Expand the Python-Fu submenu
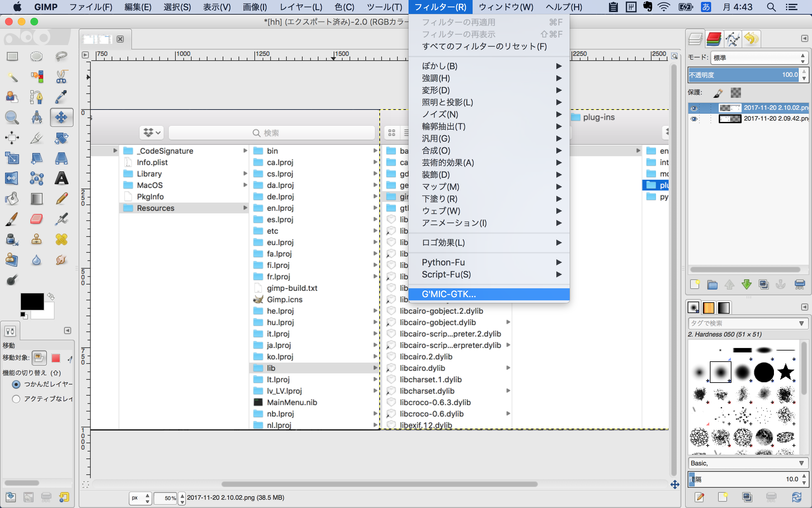Image resolution: width=812 pixels, height=508 pixels. (489, 262)
